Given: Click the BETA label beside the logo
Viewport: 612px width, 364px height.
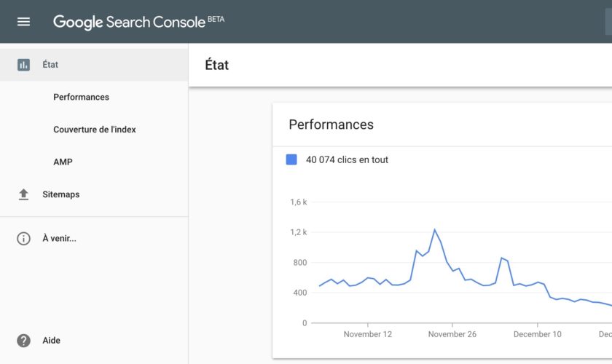Looking at the screenshot, I should (x=216, y=19).
